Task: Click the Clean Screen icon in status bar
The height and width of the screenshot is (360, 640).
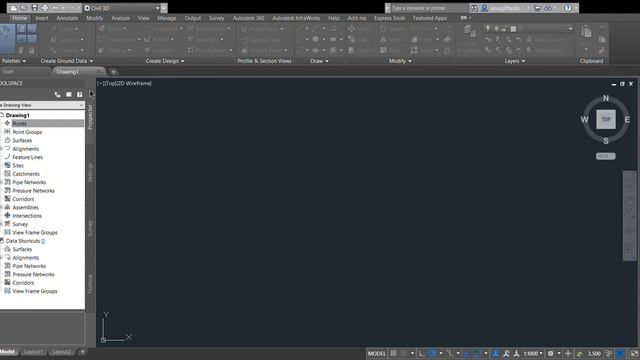Action: pyautogui.click(x=634, y=353)
